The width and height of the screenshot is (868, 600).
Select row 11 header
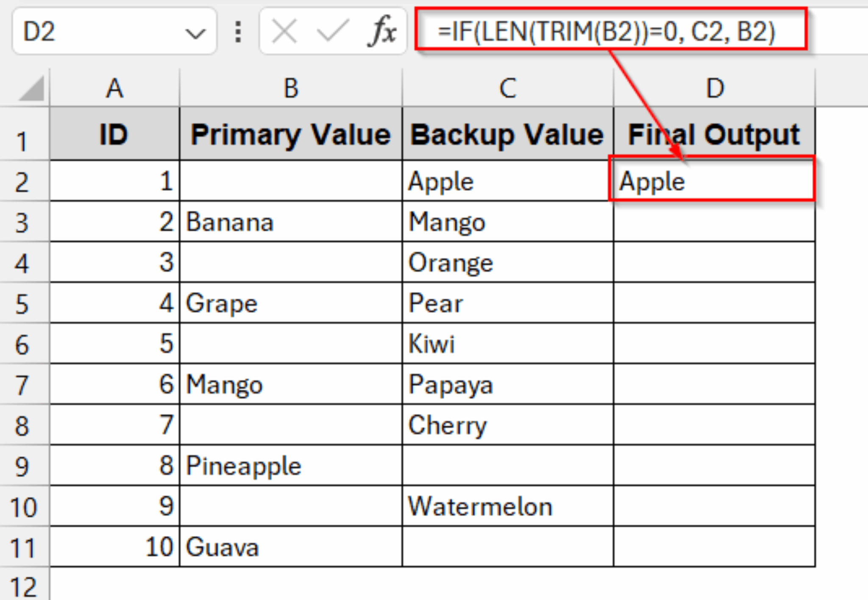[24, 547]
